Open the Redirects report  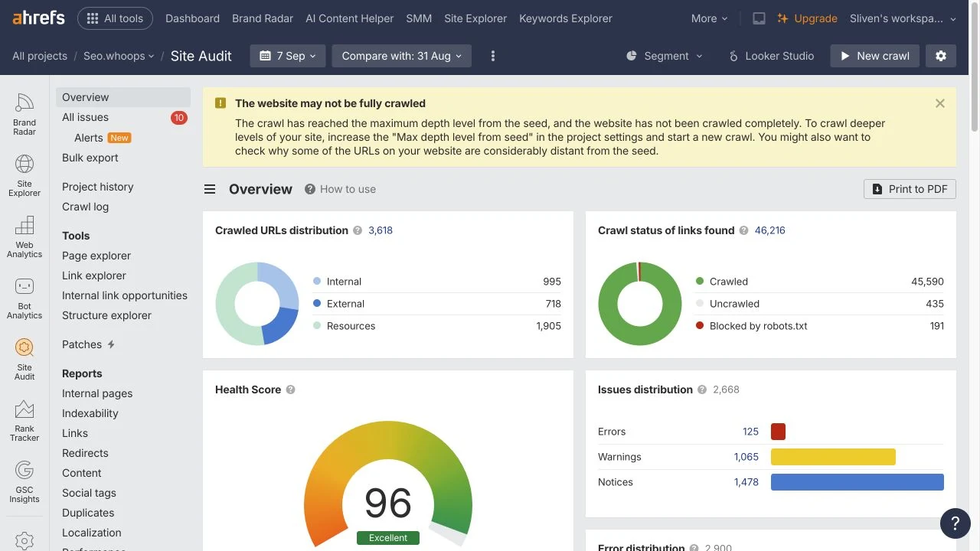click(85, 453)
